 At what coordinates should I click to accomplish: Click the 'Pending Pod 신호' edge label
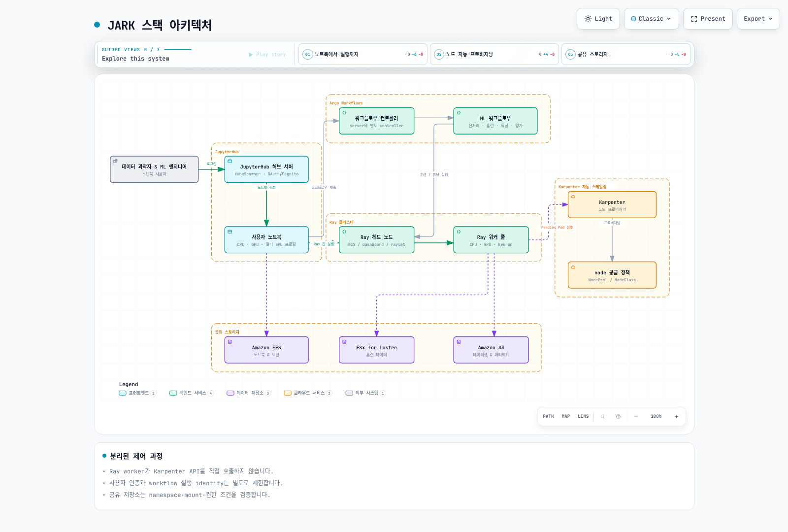point(557,228)
